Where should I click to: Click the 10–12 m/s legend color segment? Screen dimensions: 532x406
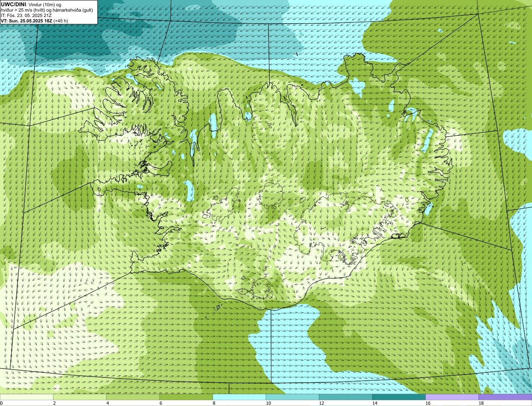[293, 397]
